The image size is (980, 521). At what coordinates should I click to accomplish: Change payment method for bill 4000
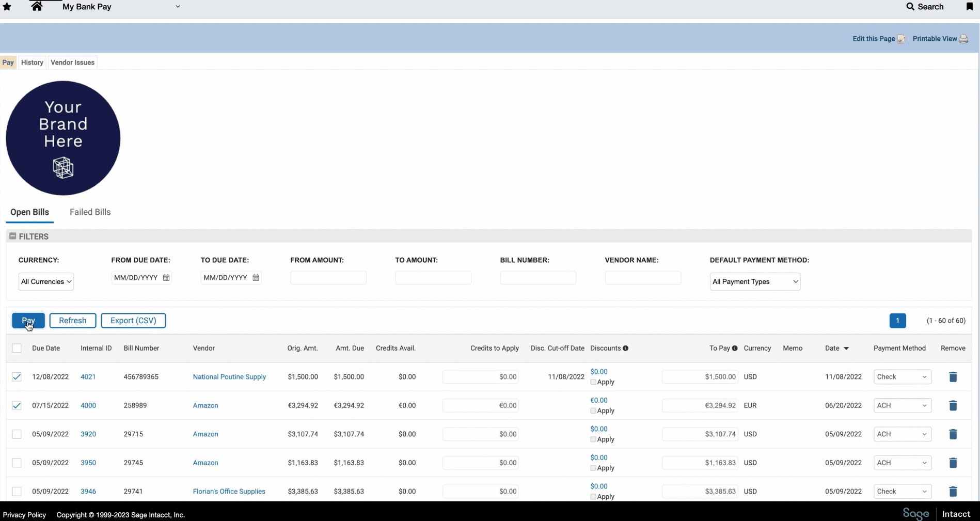(902, 406)
